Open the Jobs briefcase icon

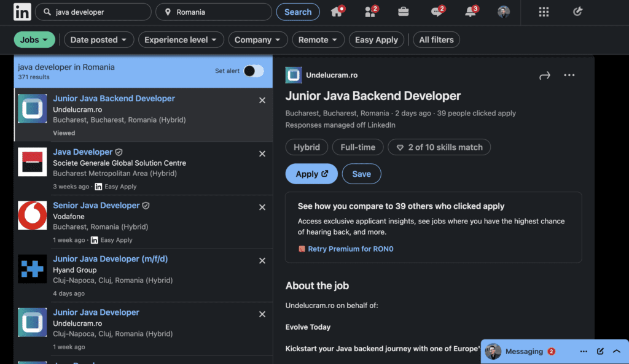pyautogui.click(x=403, y=12)
